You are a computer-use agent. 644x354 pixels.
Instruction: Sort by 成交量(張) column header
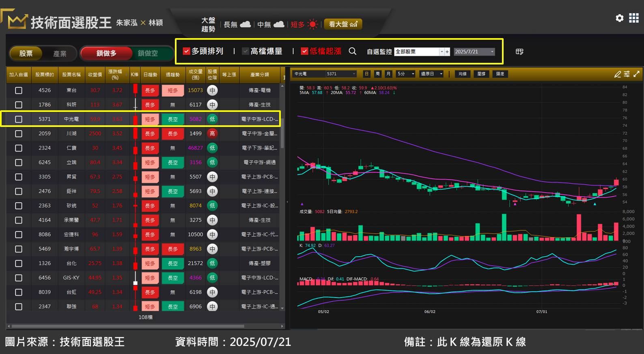click(195, 75)
